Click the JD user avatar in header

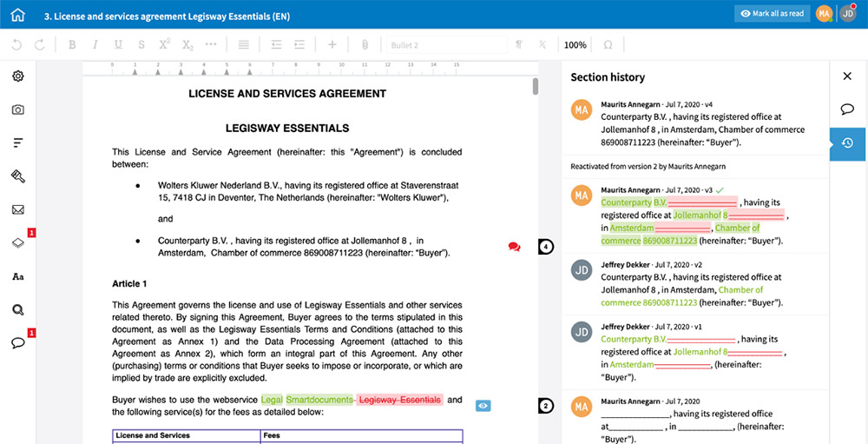[x=847, y=14]
